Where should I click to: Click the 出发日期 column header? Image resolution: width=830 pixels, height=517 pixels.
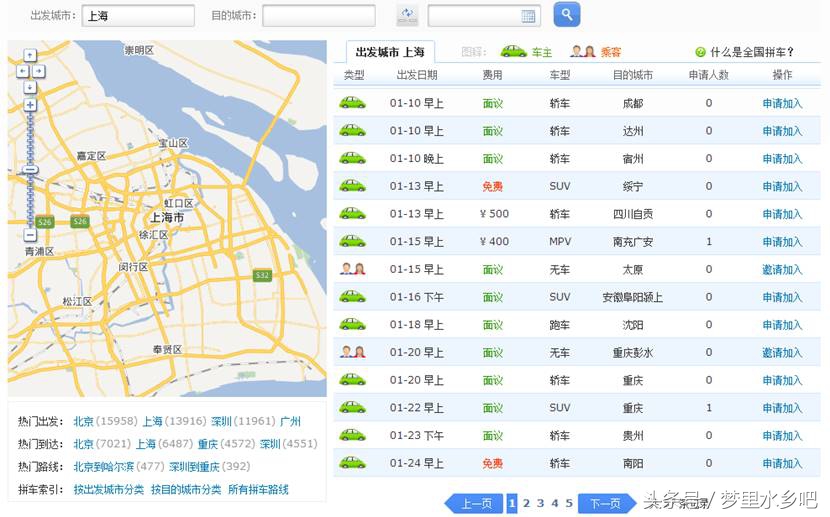point(417,75)
